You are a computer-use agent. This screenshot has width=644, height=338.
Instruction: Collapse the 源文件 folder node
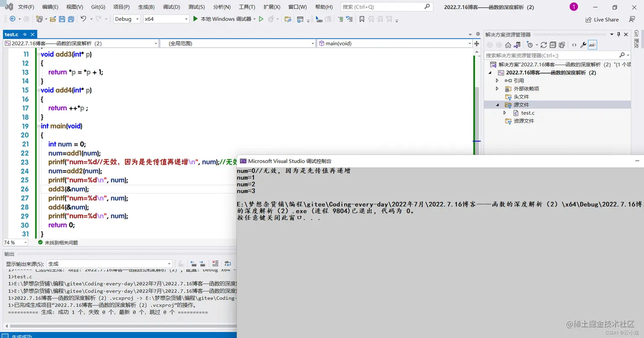pyautogui.click(x=497, y=105)
